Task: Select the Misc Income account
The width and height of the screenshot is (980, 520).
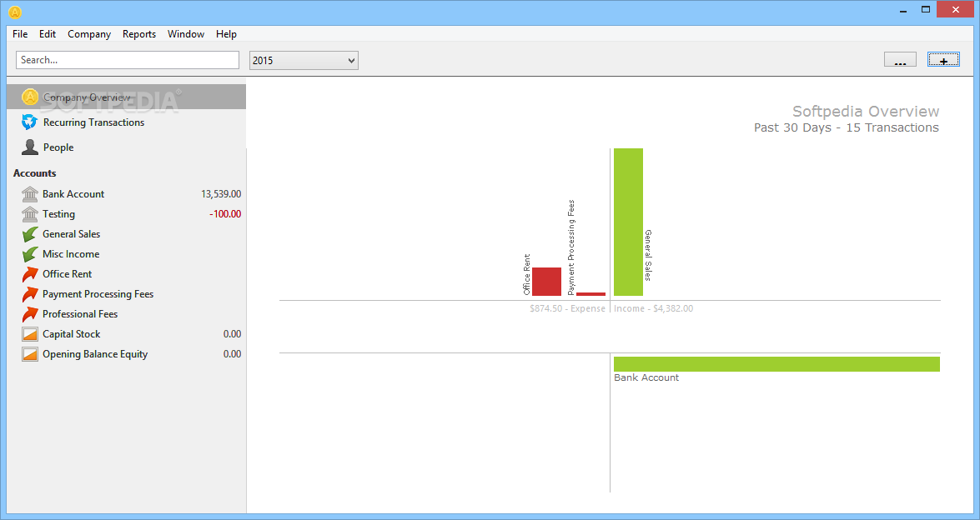Action: pyautogui.click(x=126, y=254)
